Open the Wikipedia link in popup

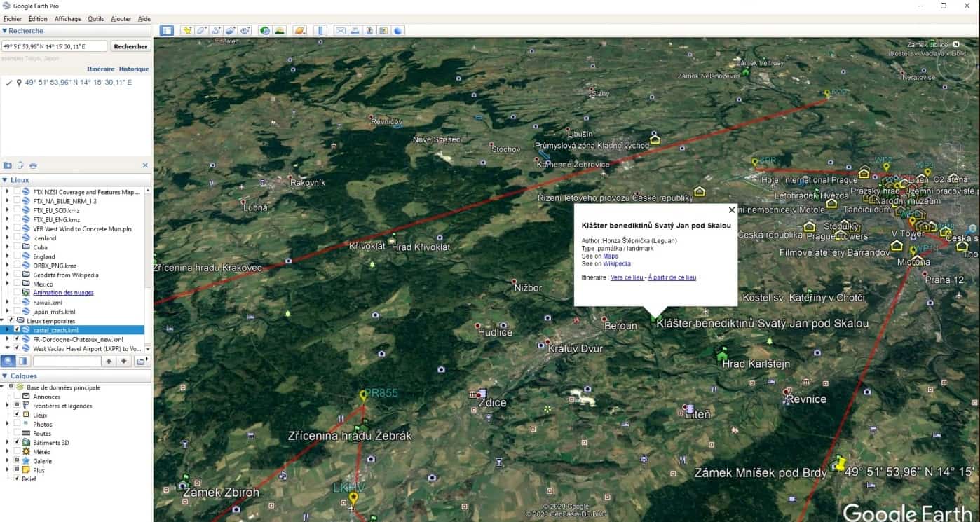coord(617,264)
